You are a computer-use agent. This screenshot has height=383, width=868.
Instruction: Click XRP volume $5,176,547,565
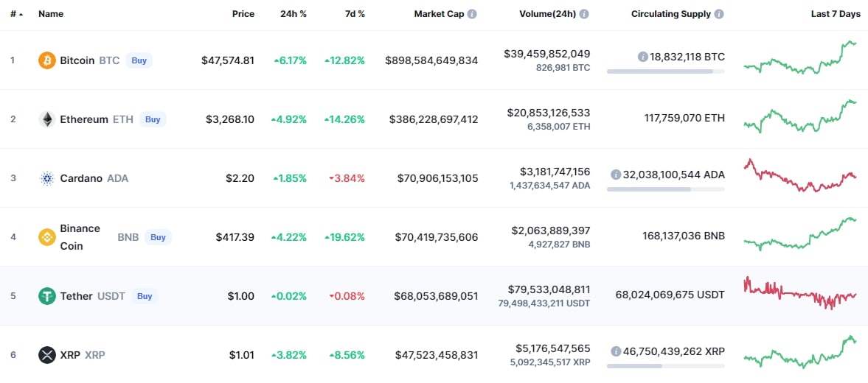[x=552, y=348]
